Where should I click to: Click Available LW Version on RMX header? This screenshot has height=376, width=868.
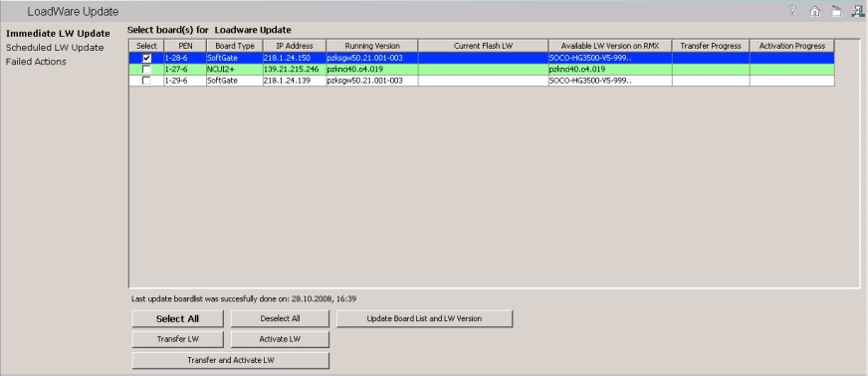pos(610,46)
